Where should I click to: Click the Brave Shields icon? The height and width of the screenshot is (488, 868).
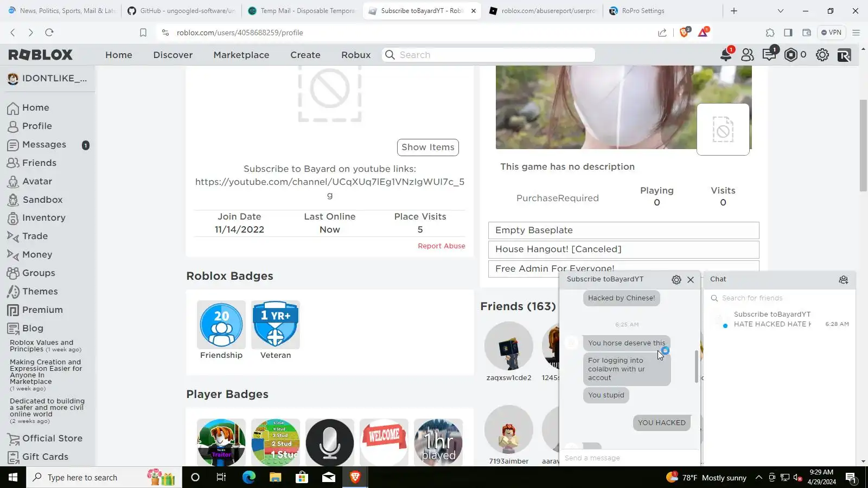[x=684, y=33]
